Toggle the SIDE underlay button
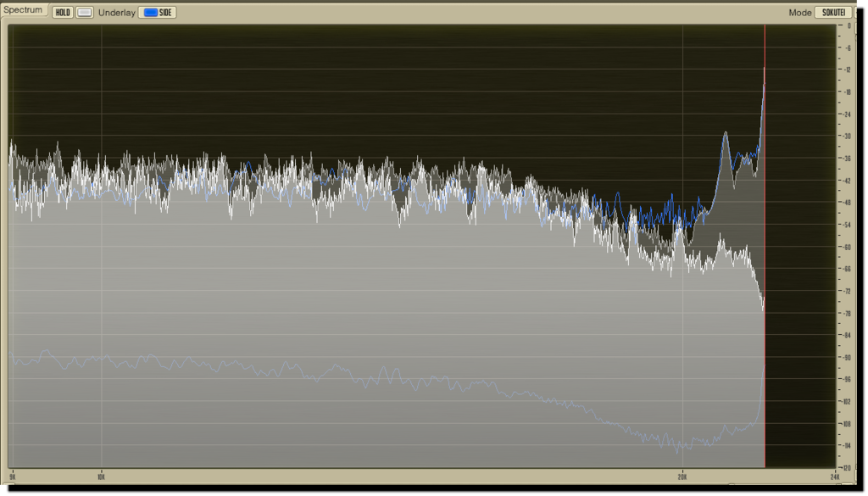Image resolution: width=868 pixels, height=496 pixels. click(157, 12)
